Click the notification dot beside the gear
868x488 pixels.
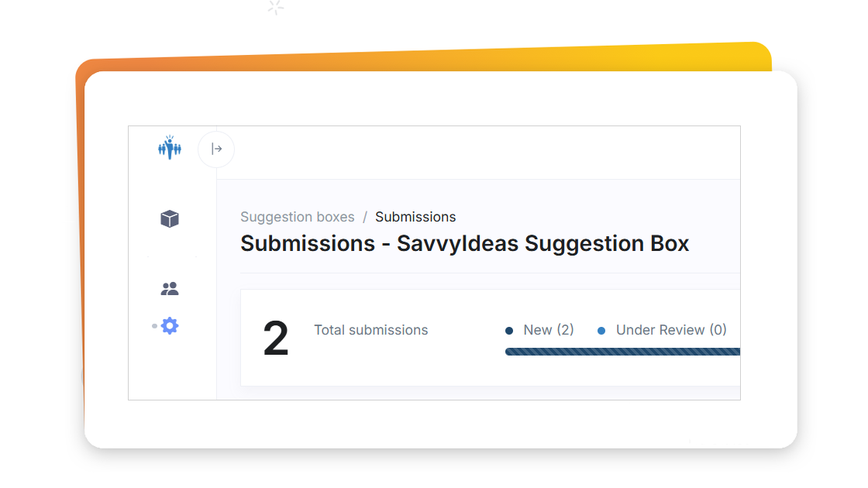coord(153,327)
